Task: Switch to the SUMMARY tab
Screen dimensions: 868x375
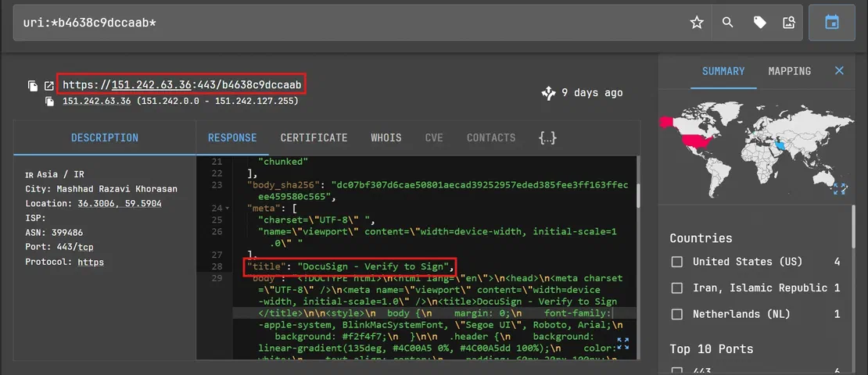Action: pyautogui.click(x=723, y=71)
